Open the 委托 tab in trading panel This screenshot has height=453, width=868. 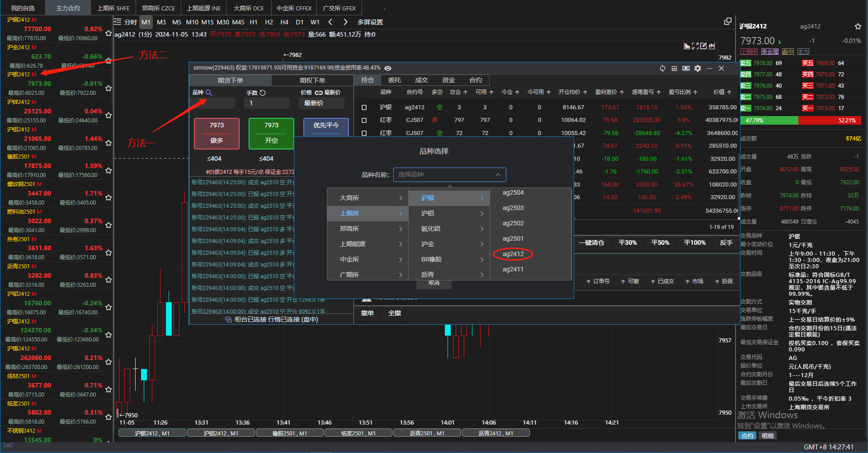coord(394,80)
